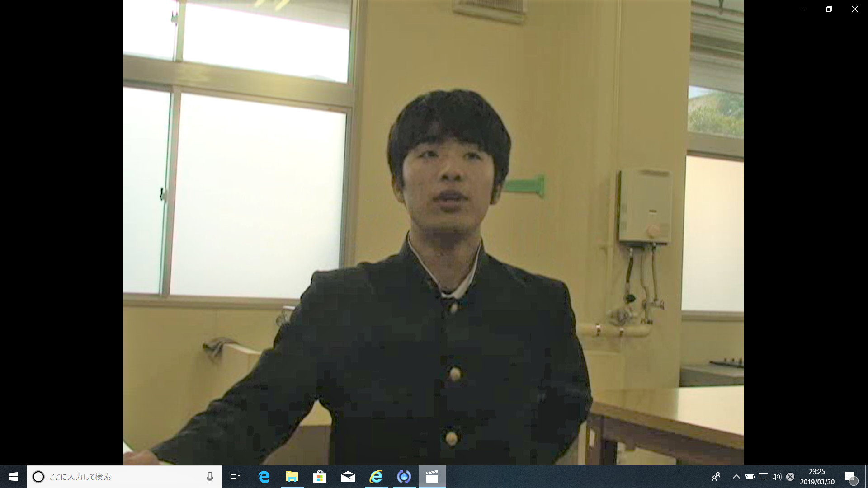Click the Cortana circle icon
Viewport: 868px width, 488px height.
point(38,477)
